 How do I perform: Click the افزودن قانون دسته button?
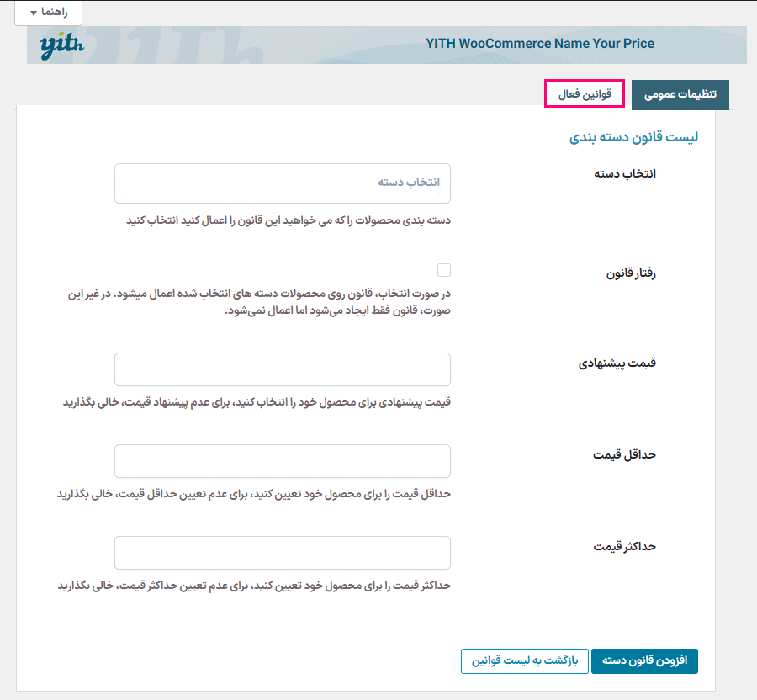pyautogui.click(x=644, y=661)
